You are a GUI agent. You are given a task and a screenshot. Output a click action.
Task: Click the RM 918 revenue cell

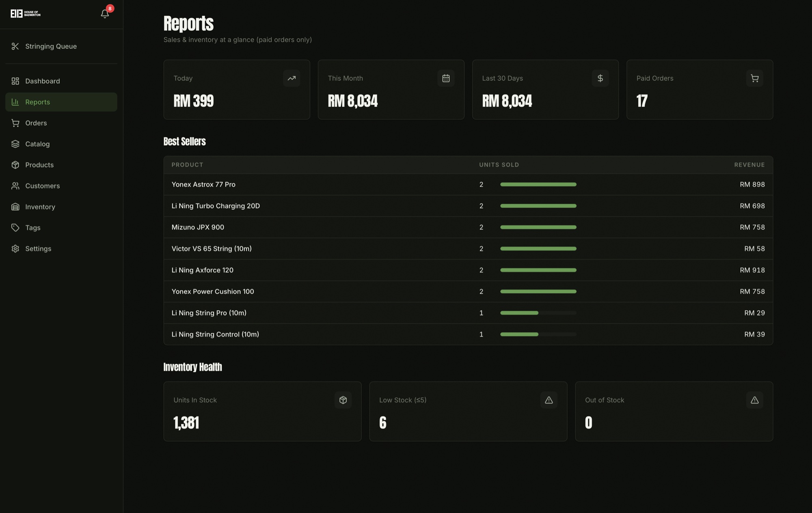752,270
